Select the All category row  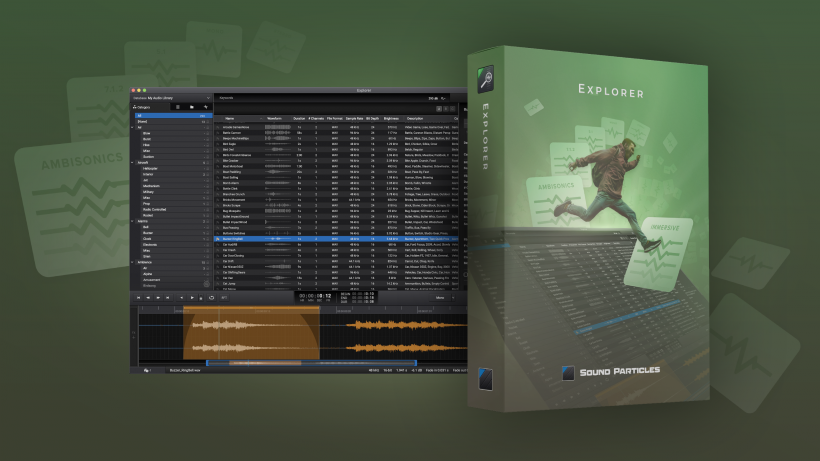(174, 116)
